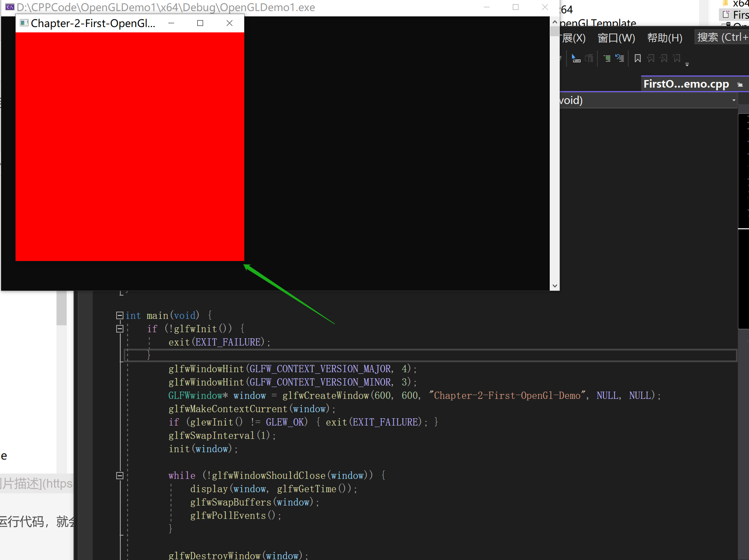This screenshot has width=749, height=560.
Task: Click the console scrollbar down arrow
Action: pyautogui.click(x=555, y=286)
